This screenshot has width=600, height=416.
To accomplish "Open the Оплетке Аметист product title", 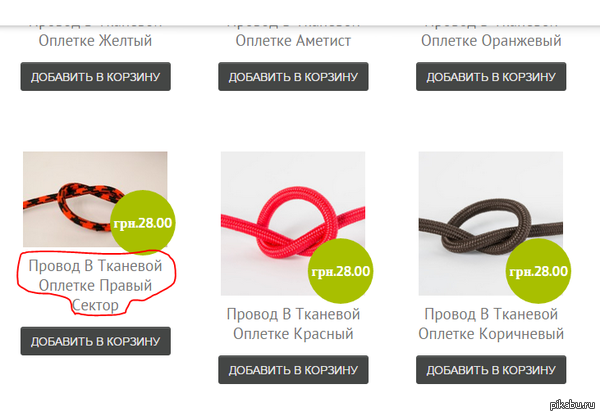I will click(293, 40).
